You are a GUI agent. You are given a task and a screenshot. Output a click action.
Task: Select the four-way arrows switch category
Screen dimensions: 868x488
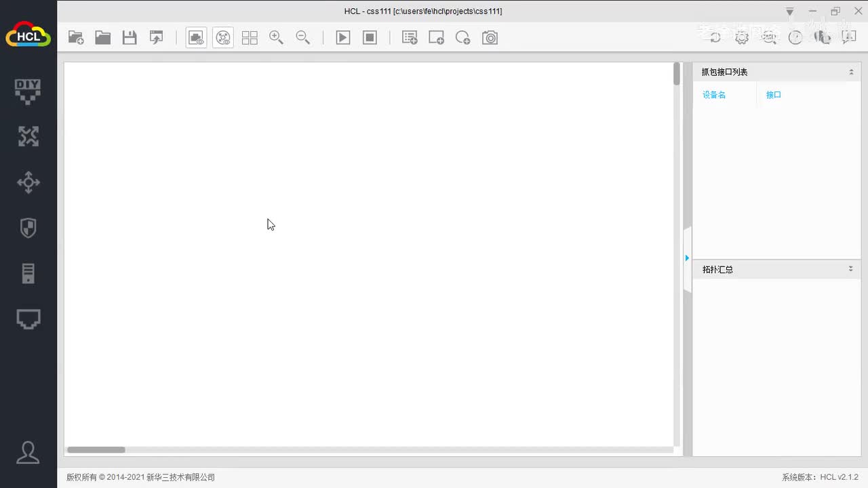[x=28, y=182]
